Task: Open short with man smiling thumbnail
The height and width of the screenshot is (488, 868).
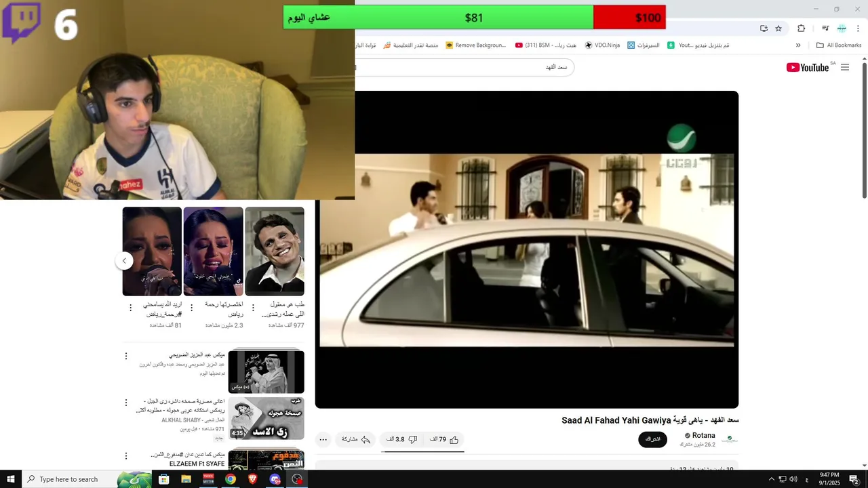Action: pyautogui.click(x=274, y=251)
